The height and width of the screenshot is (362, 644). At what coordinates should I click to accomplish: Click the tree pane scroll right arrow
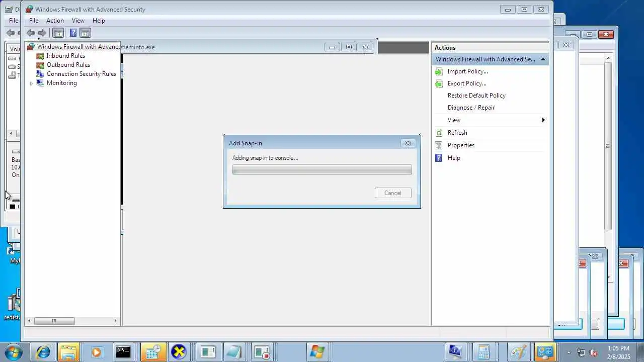pyautogui.click(x=115, y=321)
